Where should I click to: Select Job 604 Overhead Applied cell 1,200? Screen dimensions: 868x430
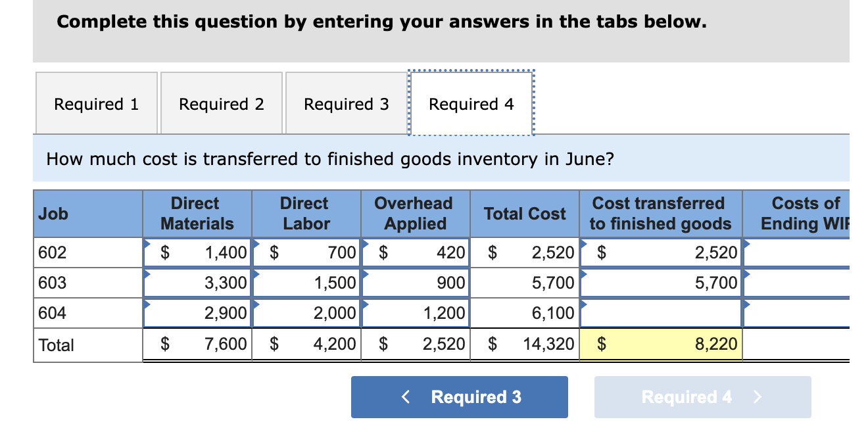pos(416,313)
